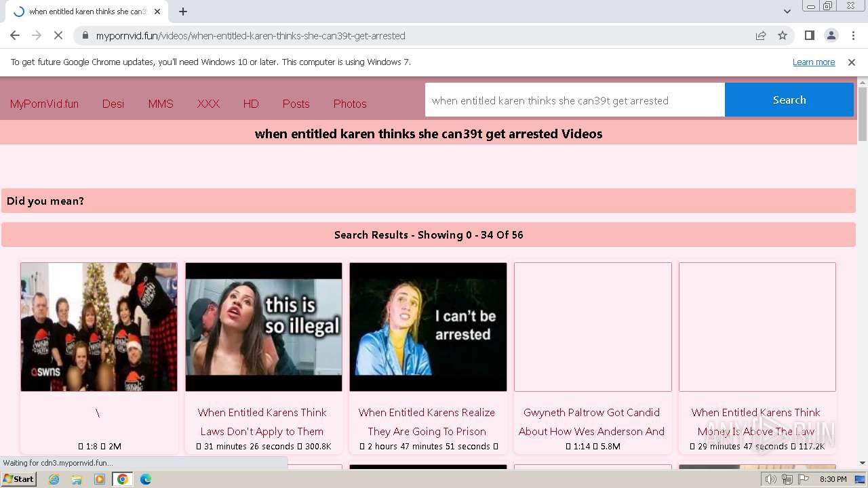
Task: Open the MyPornVid.fun home link
Action: coord(44,104)
